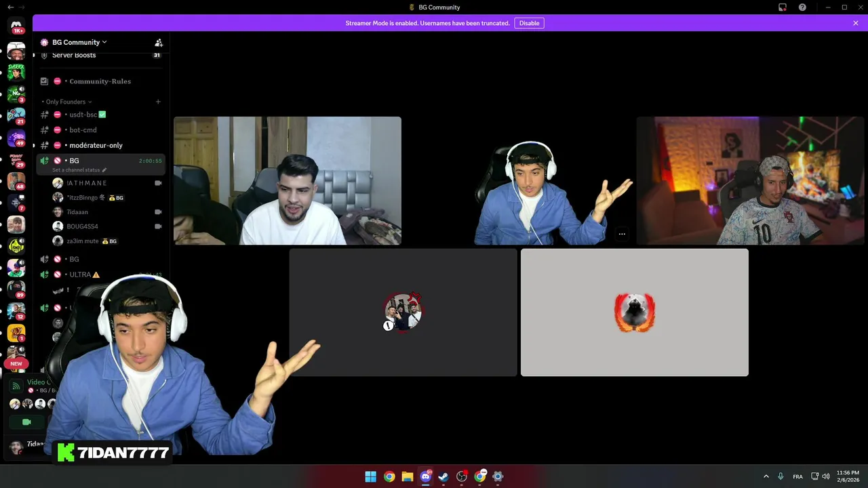The width and height of the screenshot is (868, 488).
Task: Click Server Boosts link
Action: point(74,55)
